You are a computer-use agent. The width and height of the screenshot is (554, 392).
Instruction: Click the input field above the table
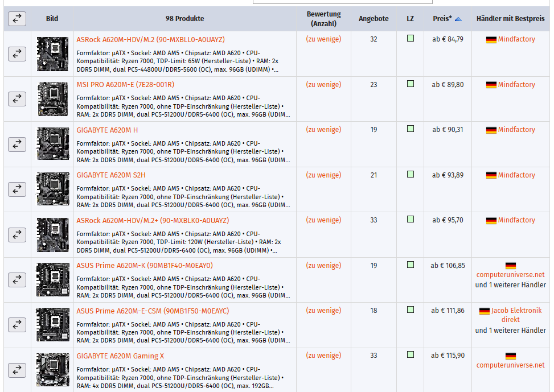click(343, 1)
